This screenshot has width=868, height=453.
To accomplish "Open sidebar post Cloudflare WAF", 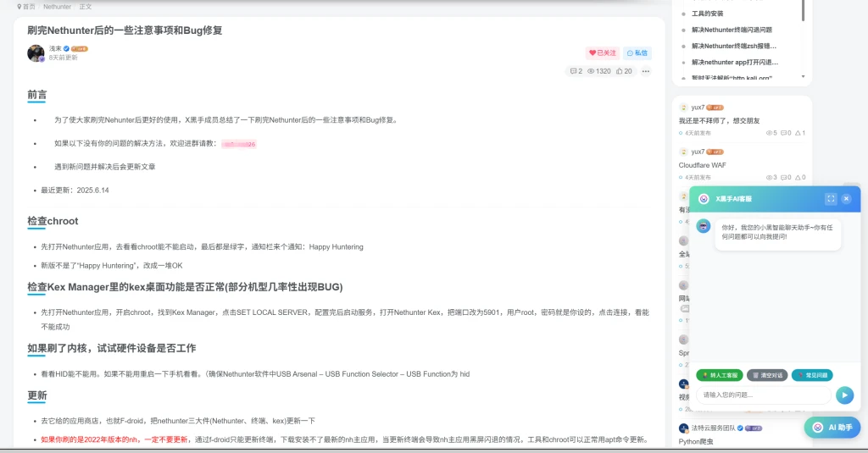I will (702, 165).
